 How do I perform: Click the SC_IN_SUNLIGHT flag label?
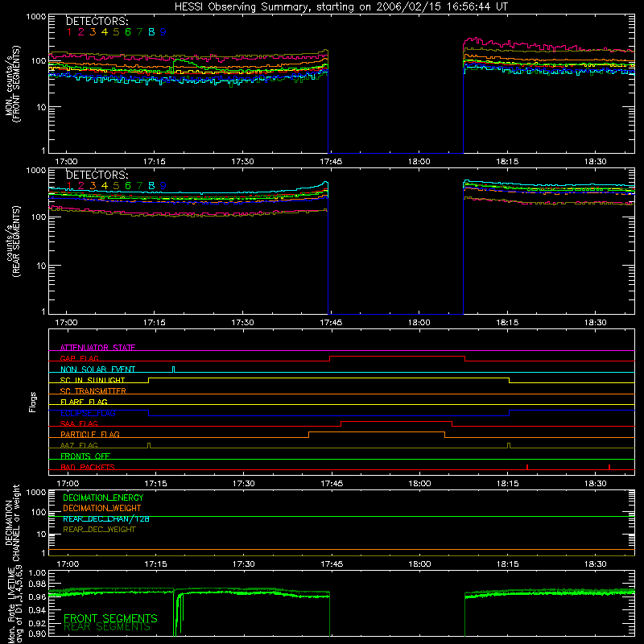click(93, 380)
